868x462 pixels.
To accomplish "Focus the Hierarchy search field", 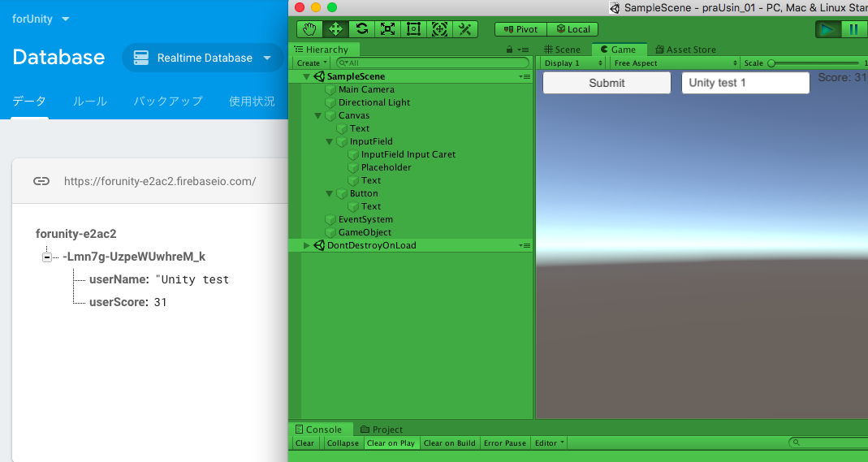I will (x=432, y=63).
